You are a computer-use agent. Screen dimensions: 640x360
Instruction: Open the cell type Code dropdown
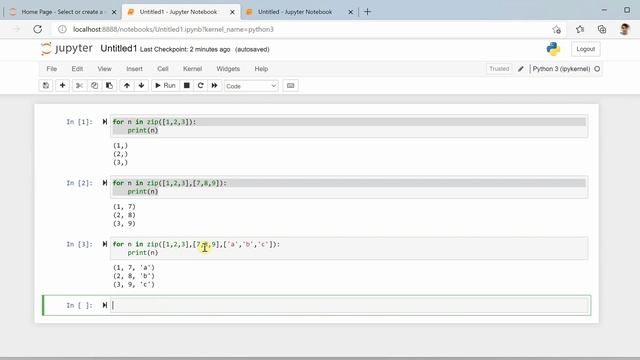point(251,86)
